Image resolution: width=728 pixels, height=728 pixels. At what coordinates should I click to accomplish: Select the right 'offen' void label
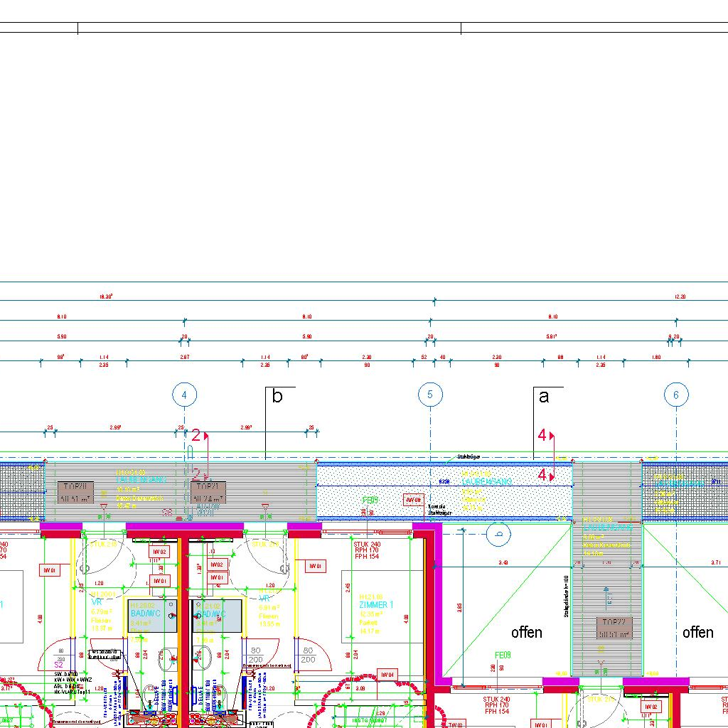pos(697,632)
